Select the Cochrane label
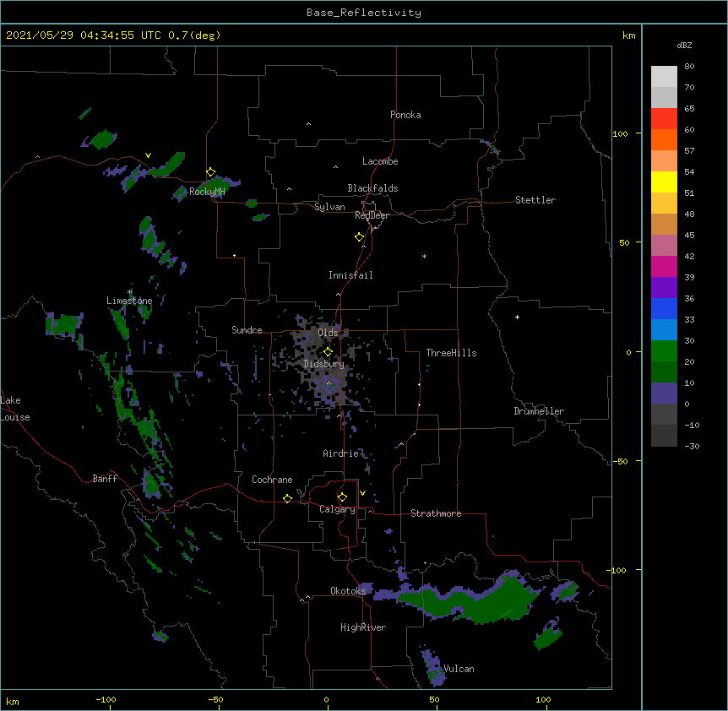728x711 pixels. [272, 480]
